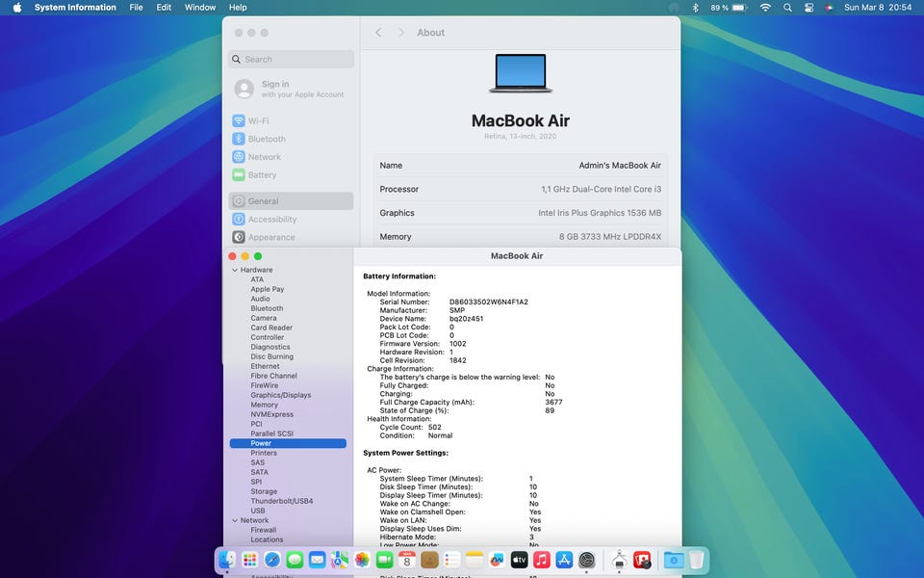Select ATA in hardware list
The width and height of the screenshot is (924, 578).
[x=257, y=279]
